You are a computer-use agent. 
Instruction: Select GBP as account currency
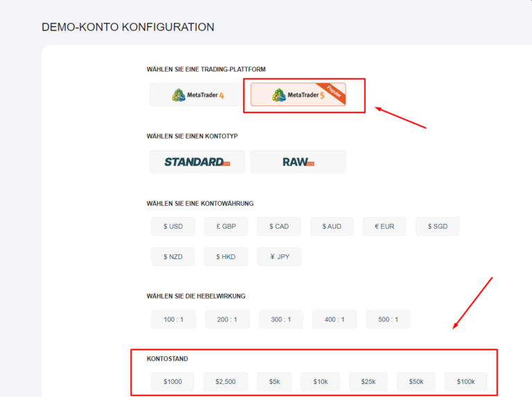point(226,227)
